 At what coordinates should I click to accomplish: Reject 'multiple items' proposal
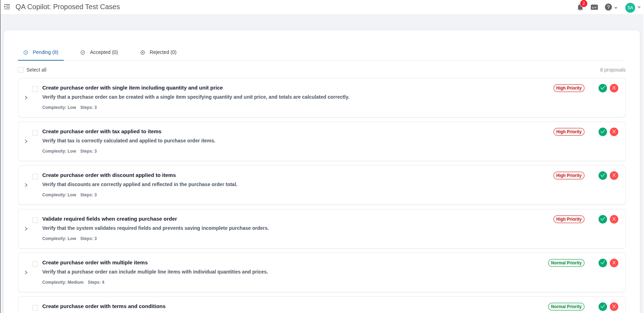(614, 263)
